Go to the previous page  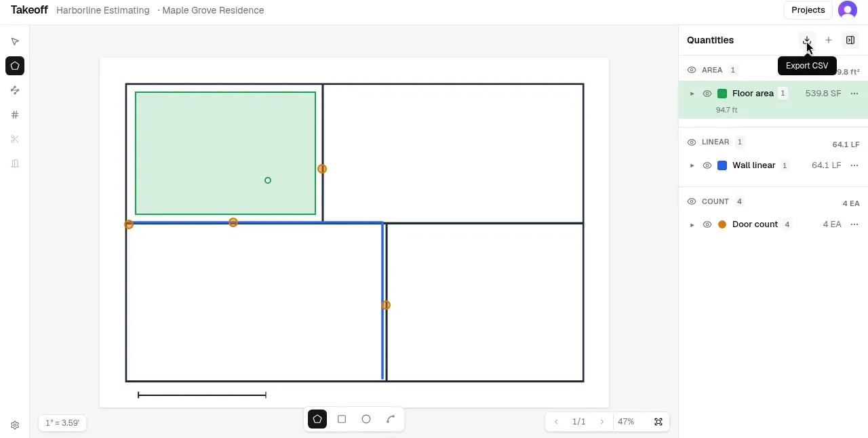pos(556,422)
